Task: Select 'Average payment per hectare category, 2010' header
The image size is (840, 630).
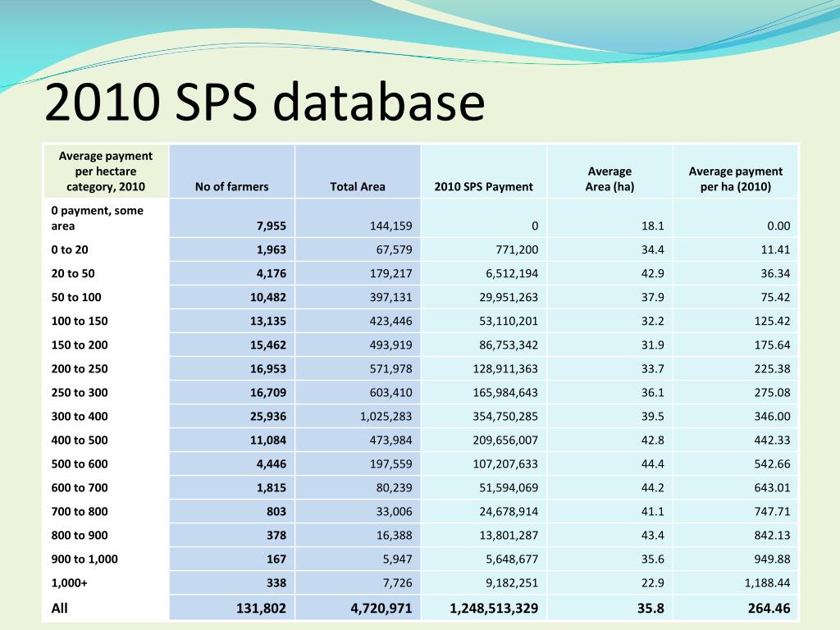Action: click(x=106, y=171)
